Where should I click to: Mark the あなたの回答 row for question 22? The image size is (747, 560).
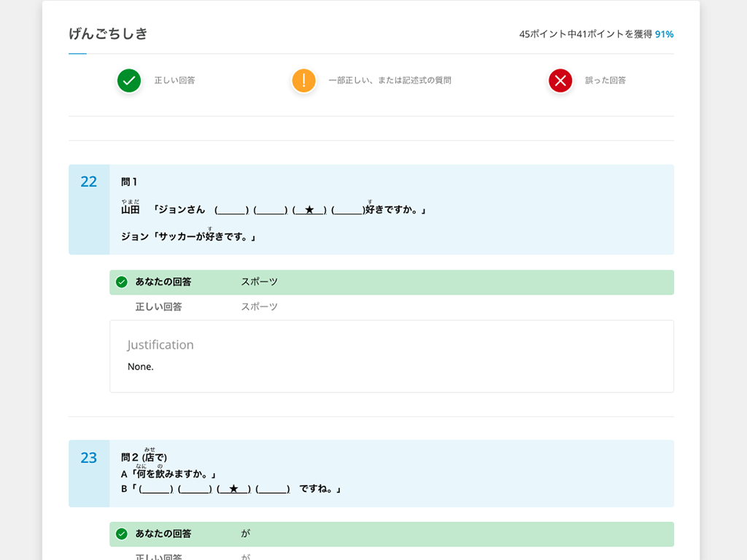click(x=392, y=282)
